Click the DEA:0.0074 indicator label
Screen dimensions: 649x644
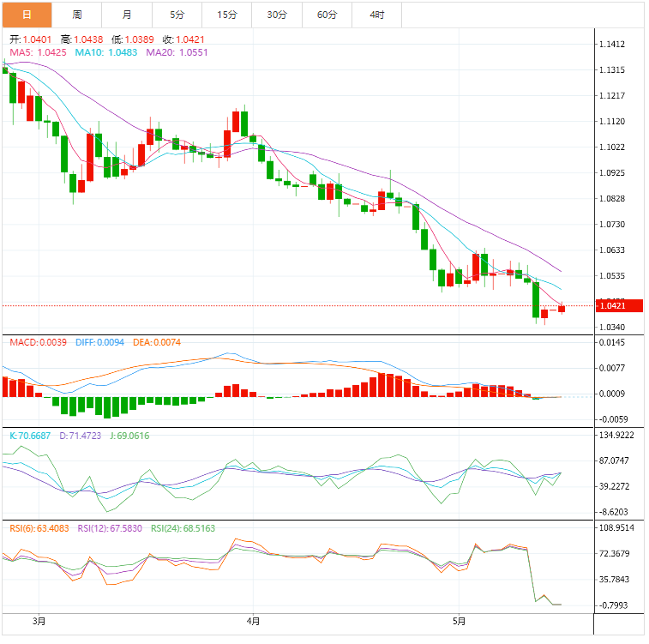(x=157, y=343)
